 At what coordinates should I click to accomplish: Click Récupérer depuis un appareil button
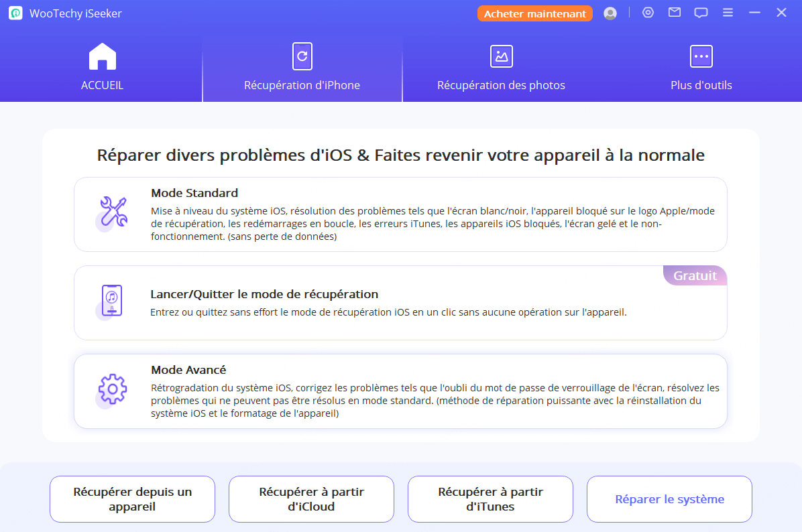pos(132,499)
